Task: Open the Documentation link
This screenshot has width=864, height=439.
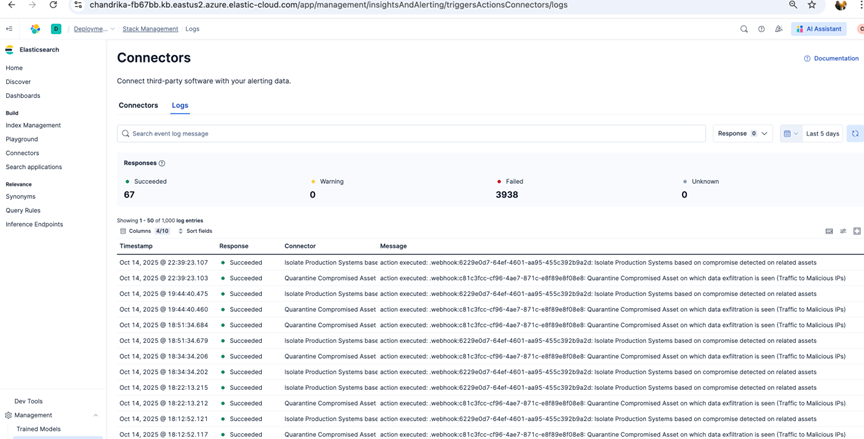Action: point(831,58)
